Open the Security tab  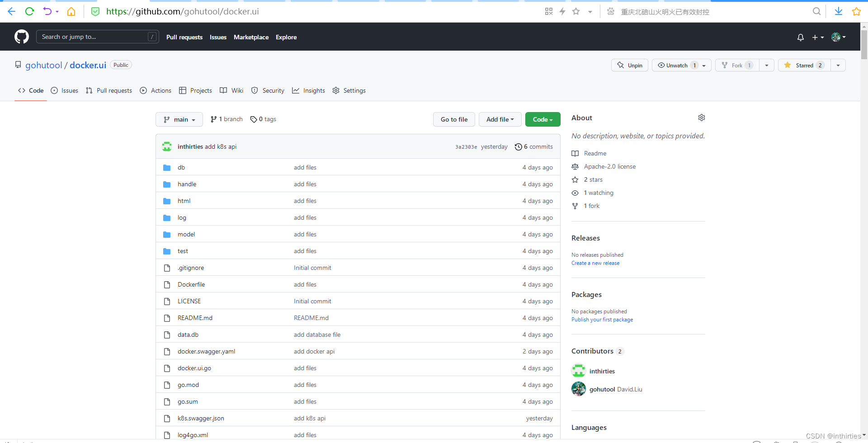tap(268, 90)
